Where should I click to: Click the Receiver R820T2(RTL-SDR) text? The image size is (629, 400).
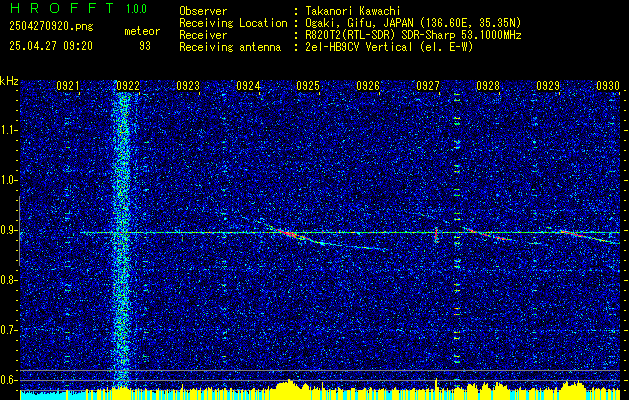click(x=413, y=35)
